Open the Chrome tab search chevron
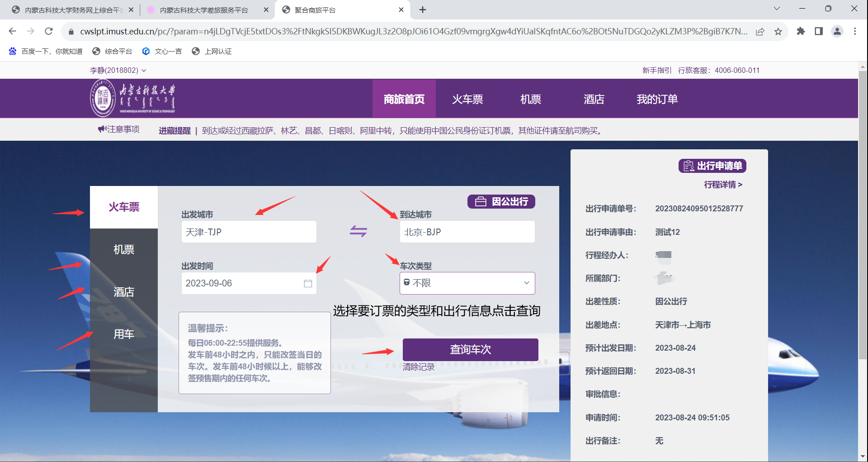The image size is (868, 462). (777, 9)
